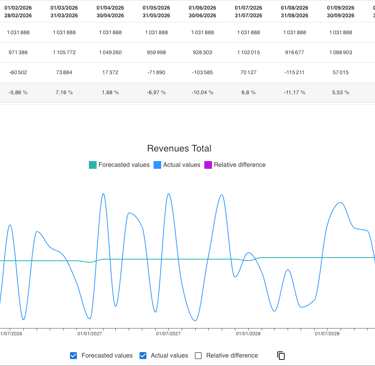Click the percentage cell 7,16 %
The width and height of the screenshot is (375, 366).
(x=64, y=92)
